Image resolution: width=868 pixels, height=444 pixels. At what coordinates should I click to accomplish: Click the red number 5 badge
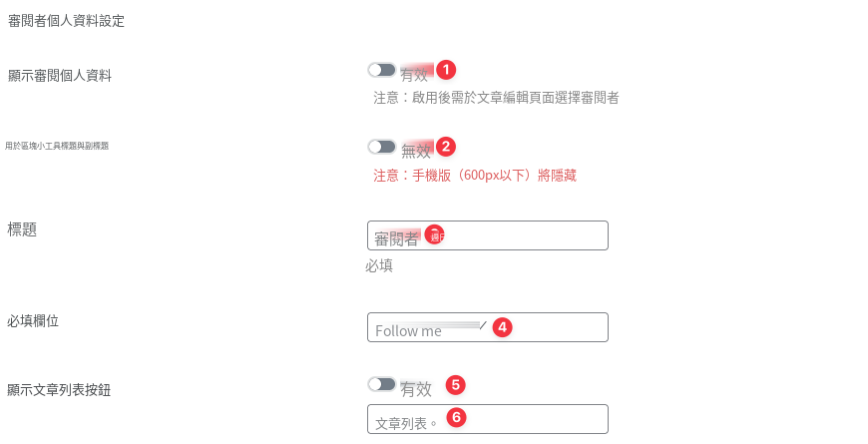[456, 385]
